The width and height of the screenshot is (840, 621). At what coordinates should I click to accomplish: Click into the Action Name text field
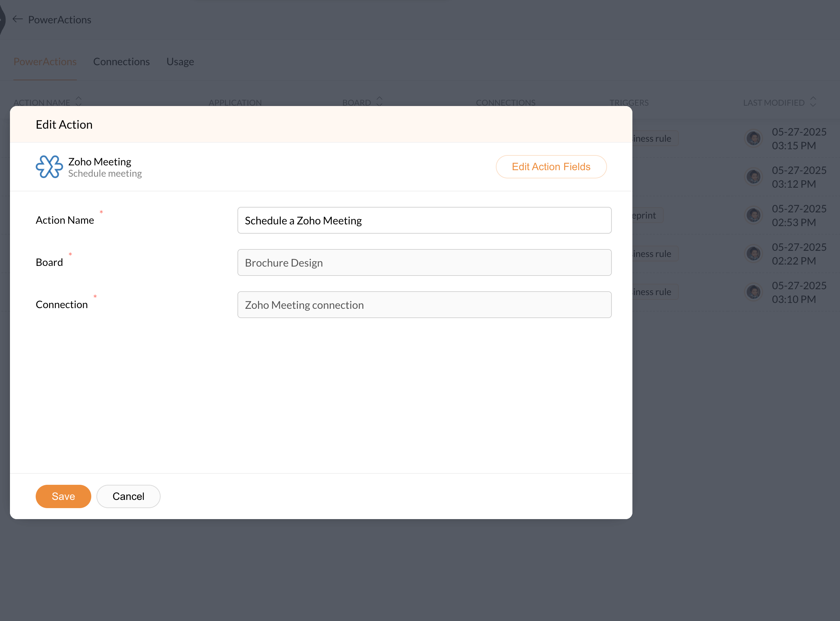click(424, 220)
